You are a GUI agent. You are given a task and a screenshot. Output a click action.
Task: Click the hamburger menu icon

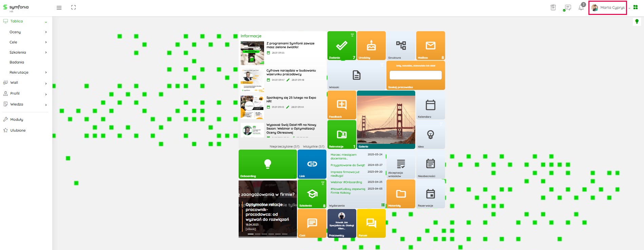[59, 7]
